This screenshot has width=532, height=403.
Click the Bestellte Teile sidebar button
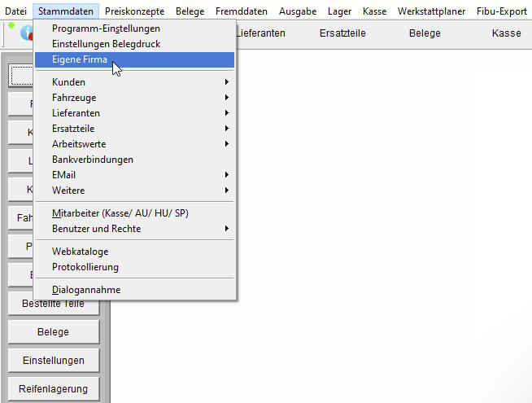(54, 304)
